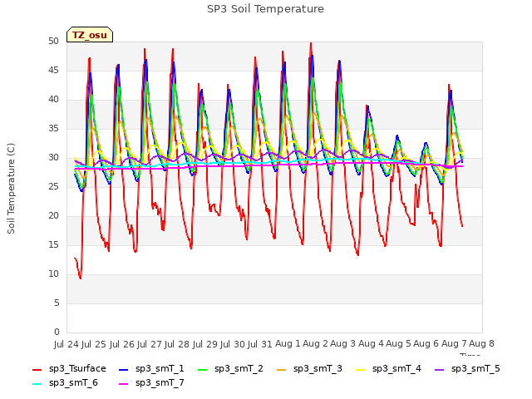This screenshot has height=399, width=532.
Task: Click the yellow sp3_smT_4 legend marker
Action: coord(360,369)
